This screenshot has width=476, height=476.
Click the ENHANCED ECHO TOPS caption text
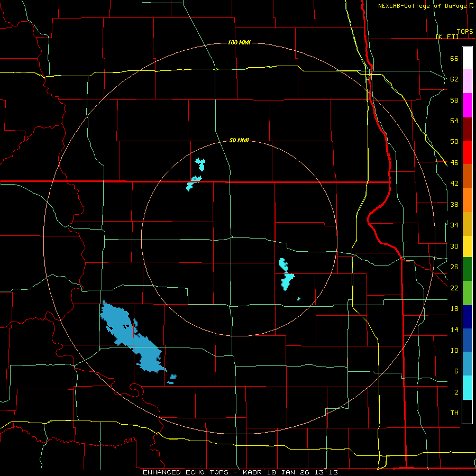click(x=186, y=472)
